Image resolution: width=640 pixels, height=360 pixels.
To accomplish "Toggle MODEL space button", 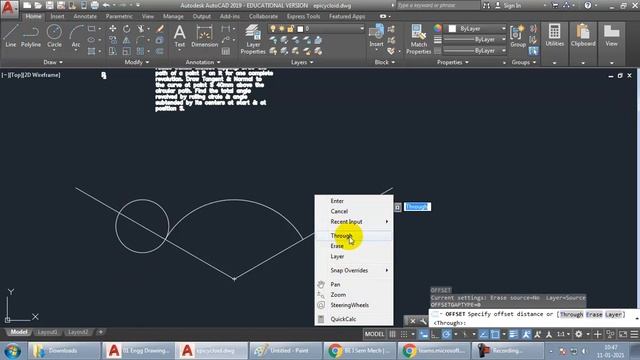I will pos(374,334).
